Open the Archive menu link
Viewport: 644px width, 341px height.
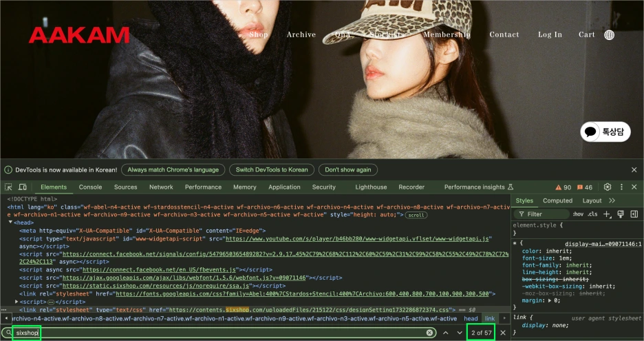(301, 35)
